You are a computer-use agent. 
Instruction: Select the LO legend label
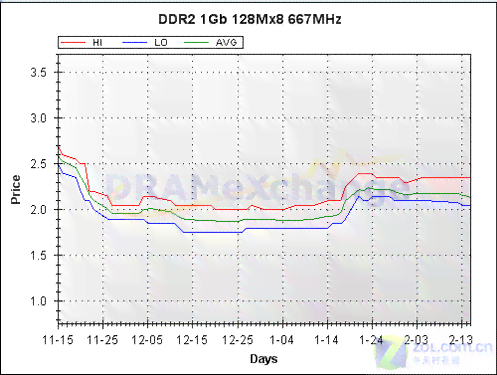pyautogui.click(x=161, y=43)
